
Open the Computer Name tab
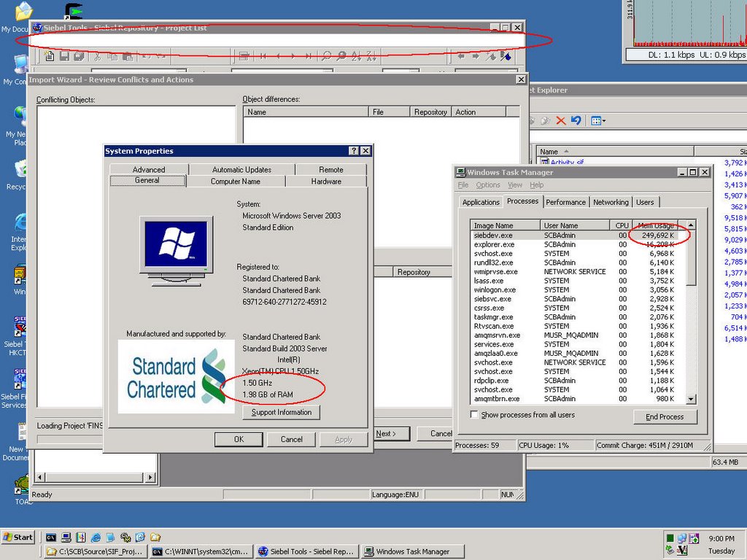pyautogui.click(x=236, y=182)
